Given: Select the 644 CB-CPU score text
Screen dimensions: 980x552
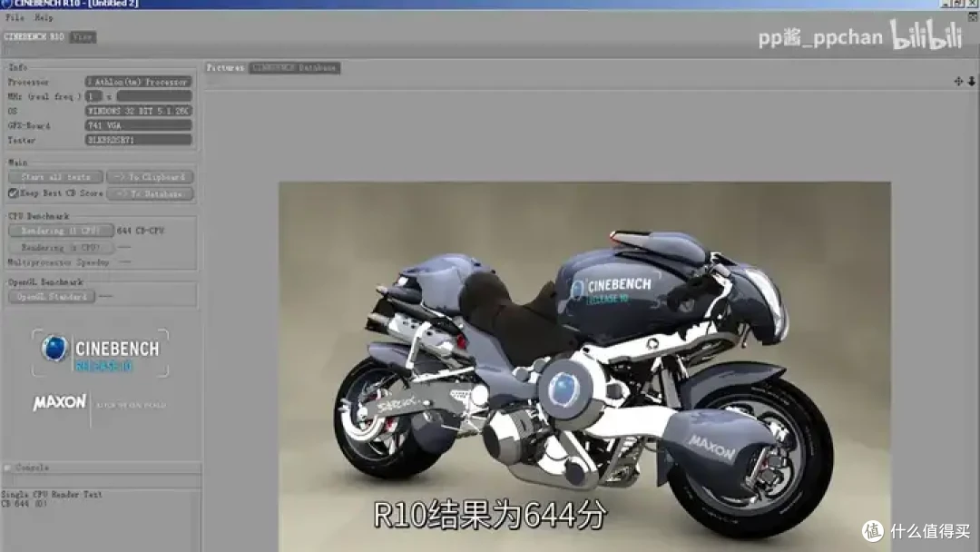Looking at the screenshot, I should [141, 231].
